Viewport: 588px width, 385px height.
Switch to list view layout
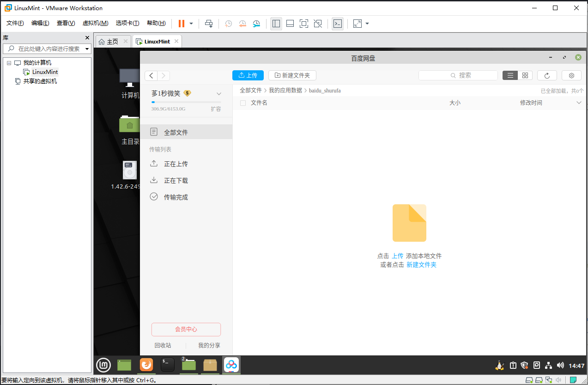coord(510,75)
